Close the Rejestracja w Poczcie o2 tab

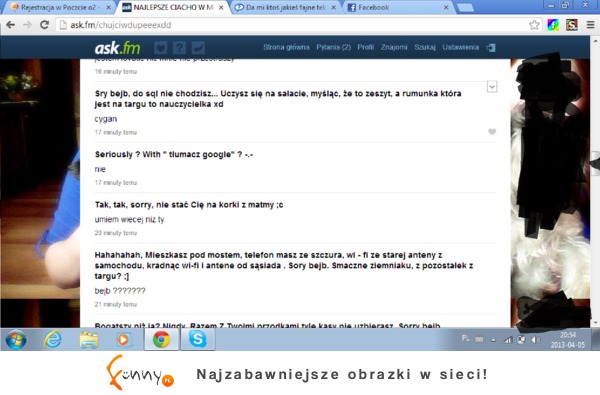[x=108, y=7]
